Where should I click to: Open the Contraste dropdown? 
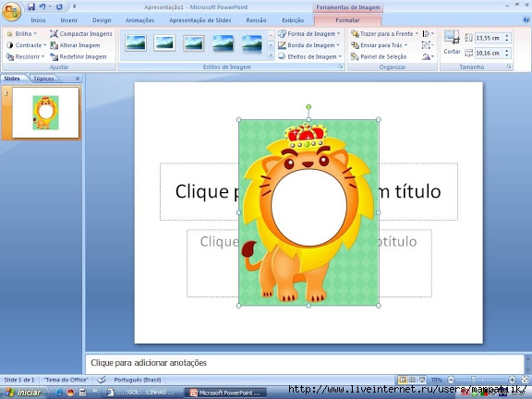coord(26,45)
